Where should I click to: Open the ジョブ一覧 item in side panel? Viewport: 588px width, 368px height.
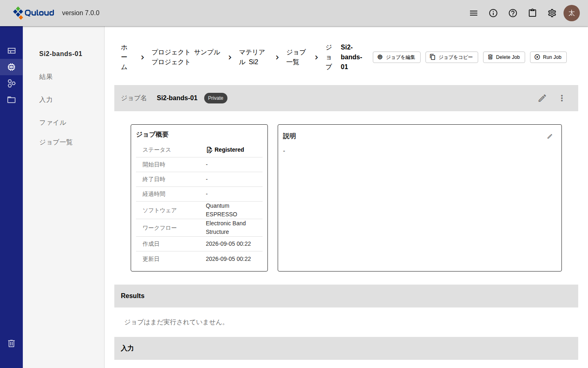click(56, 142)
